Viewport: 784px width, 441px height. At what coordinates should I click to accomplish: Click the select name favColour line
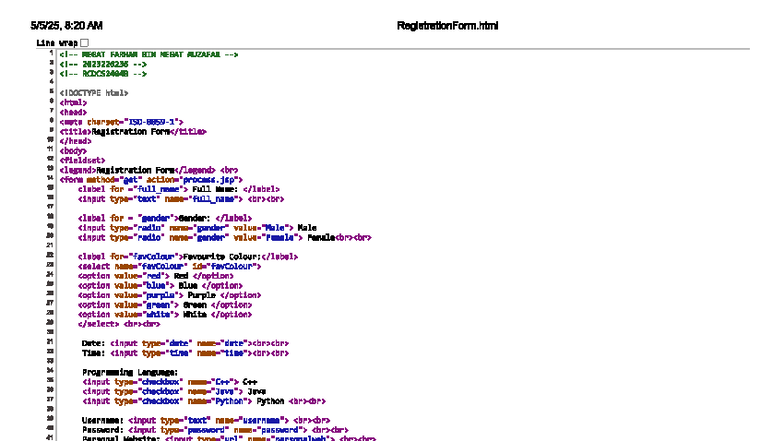pyautogui.click(x=170, y=266)
